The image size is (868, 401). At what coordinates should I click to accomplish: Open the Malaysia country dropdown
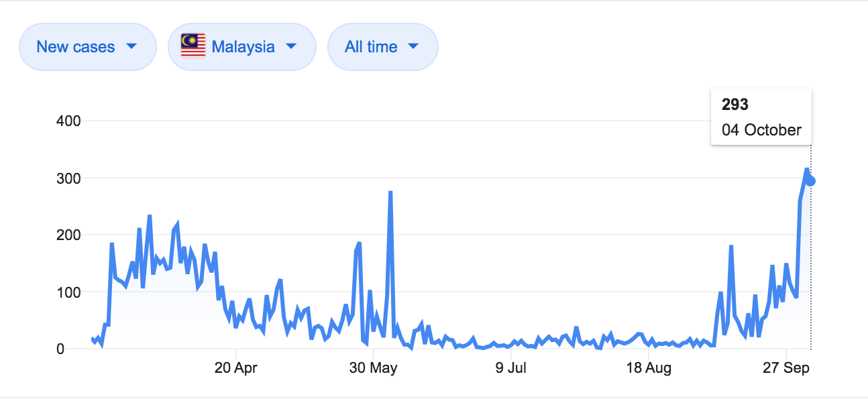(x=241, y=47)
